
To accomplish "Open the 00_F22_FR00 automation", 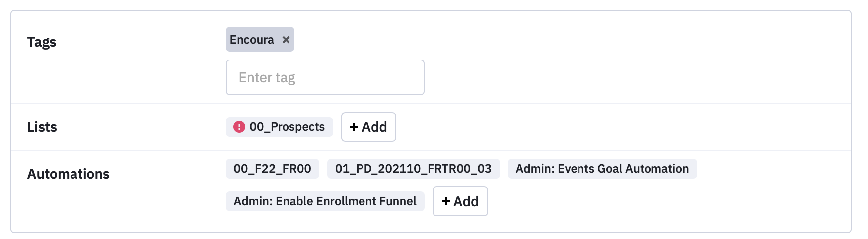I will coord(273,169).
